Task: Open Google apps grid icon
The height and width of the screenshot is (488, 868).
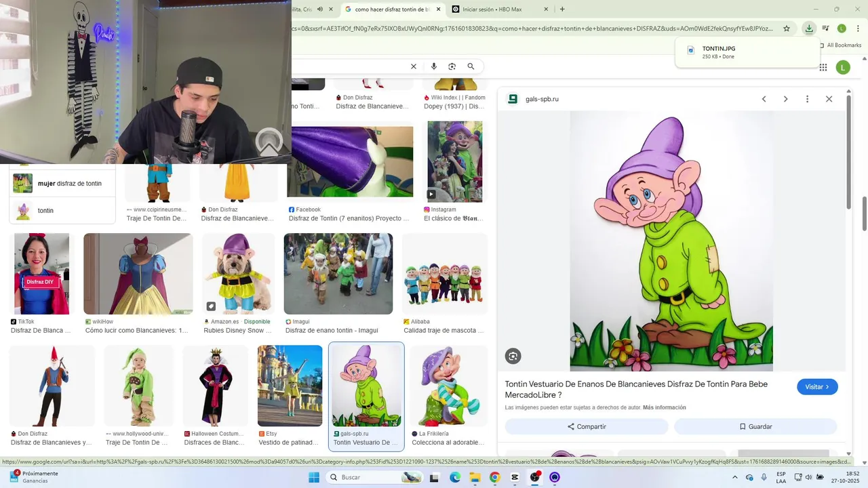Action: click(823, 67)
